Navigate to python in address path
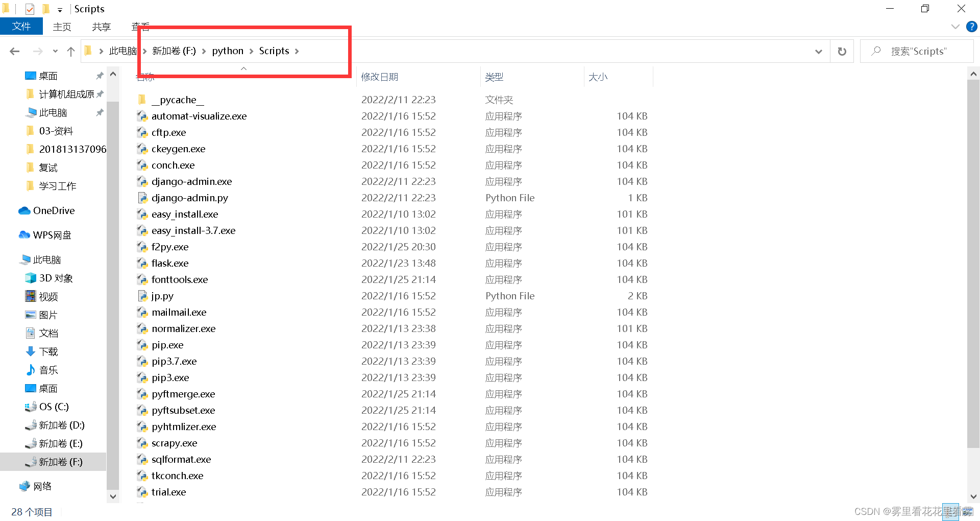Image resolution: width=980 pixels, height=521 pixels. click(228, 51)
